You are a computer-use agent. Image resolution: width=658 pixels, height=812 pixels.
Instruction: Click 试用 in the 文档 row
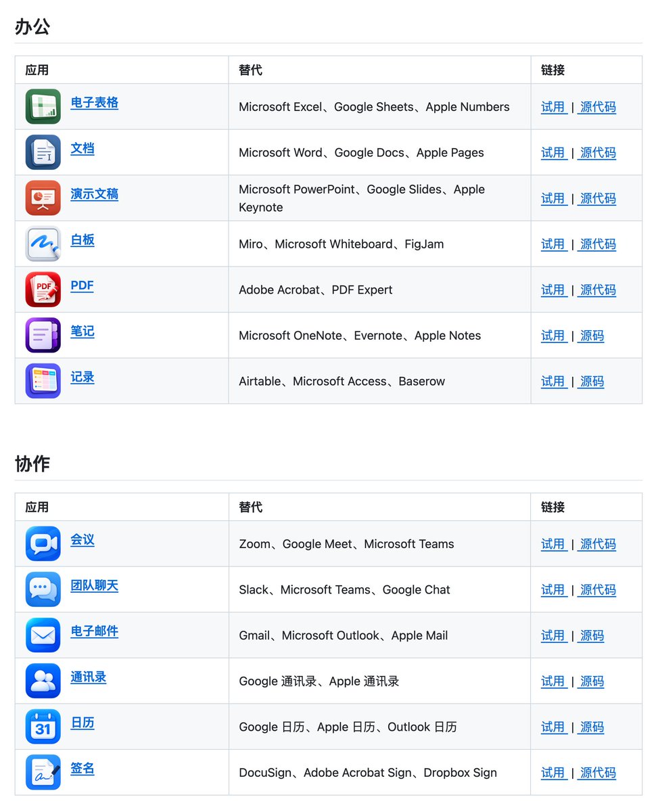(553, 153)
